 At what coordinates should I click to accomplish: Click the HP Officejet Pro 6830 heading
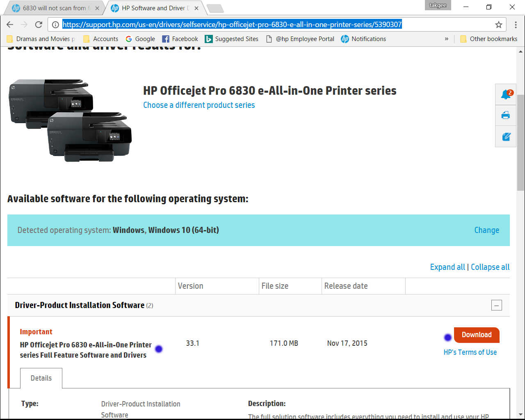coord(269,91)
